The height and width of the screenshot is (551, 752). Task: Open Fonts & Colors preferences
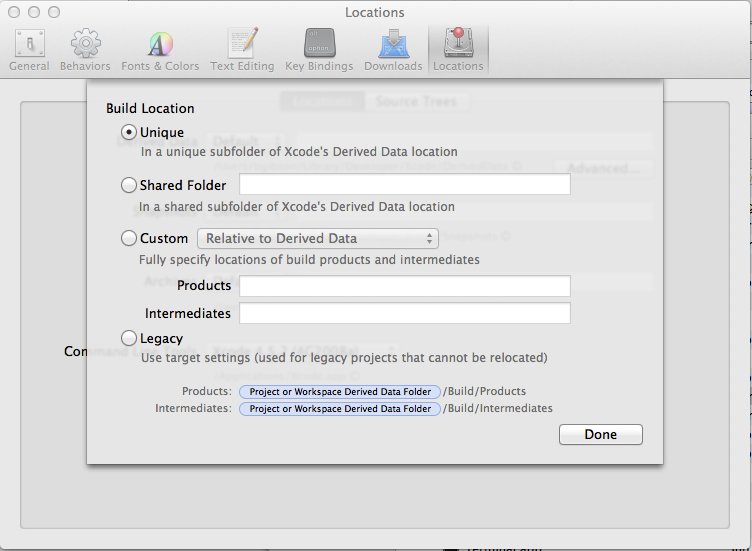pyautogui.click(x=160, y=49)
